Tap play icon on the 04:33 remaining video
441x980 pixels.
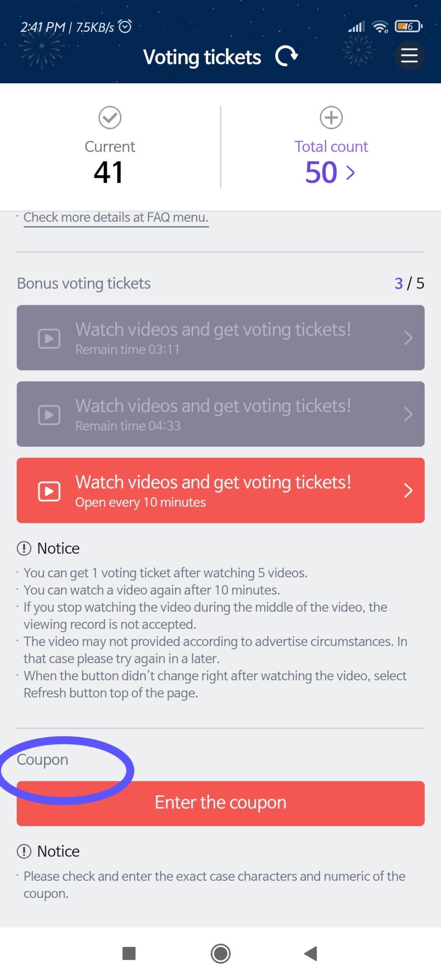pos(49,415)
